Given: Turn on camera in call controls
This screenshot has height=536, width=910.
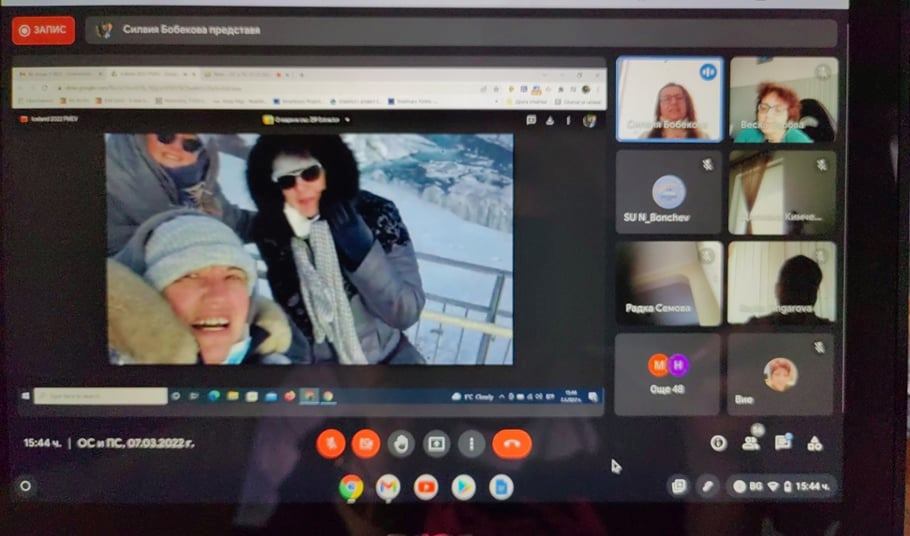Looking at the screenshot, I should tap(366, 443).
